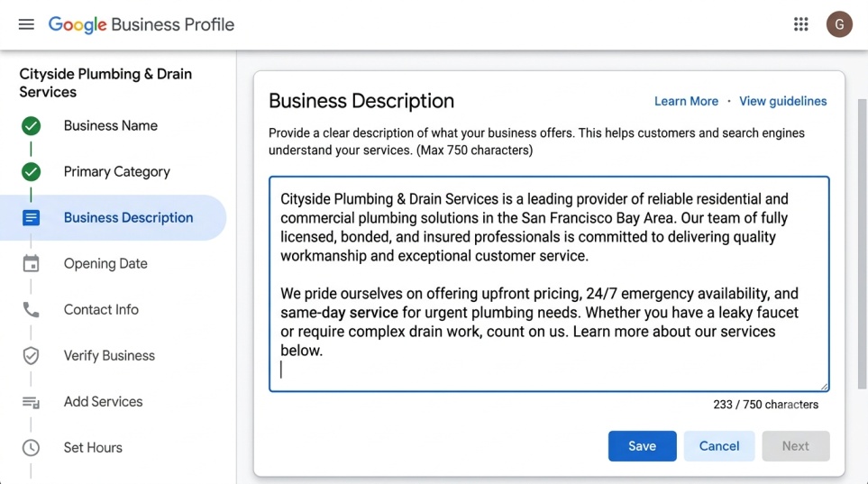This screenshot has height=484, width=868.
Task: Save the business description
Action: (x=642, y=446)
